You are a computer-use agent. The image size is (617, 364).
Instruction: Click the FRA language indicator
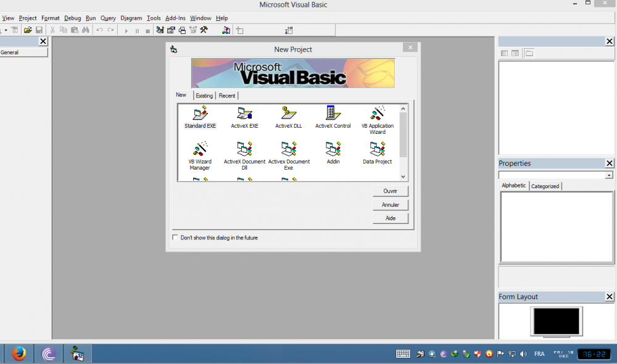coord(539,354)
